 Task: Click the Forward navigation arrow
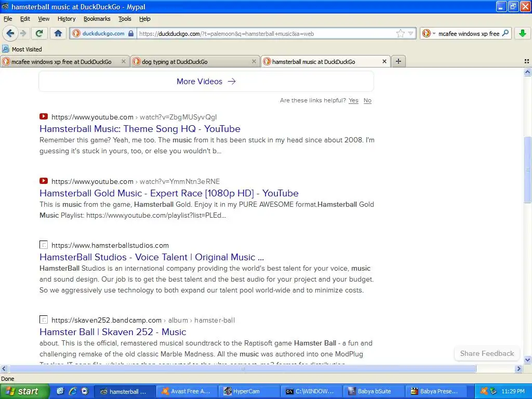pyautogui.click(x=23, y=33)
